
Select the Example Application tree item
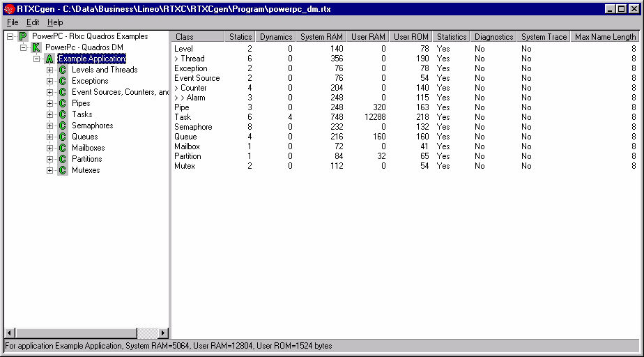coord(92,59)
